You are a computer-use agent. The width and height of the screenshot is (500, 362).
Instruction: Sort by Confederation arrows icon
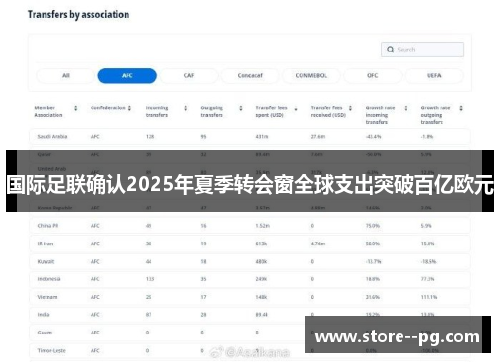pos(129,108)
